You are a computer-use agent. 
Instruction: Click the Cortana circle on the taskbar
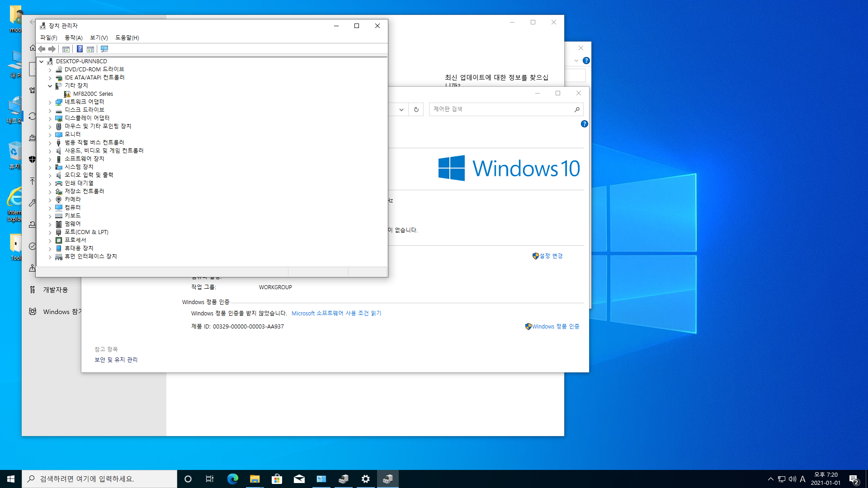point(188,479)
